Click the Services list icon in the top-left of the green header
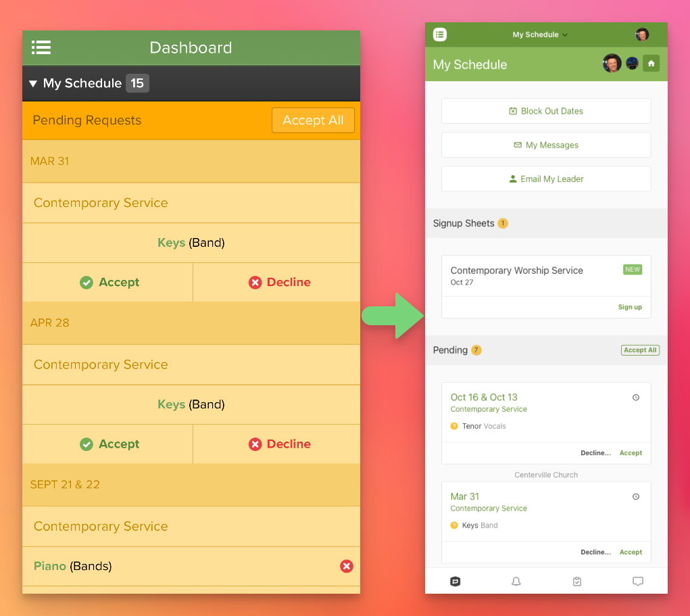 pyautogui.click(x=440, y=34)
